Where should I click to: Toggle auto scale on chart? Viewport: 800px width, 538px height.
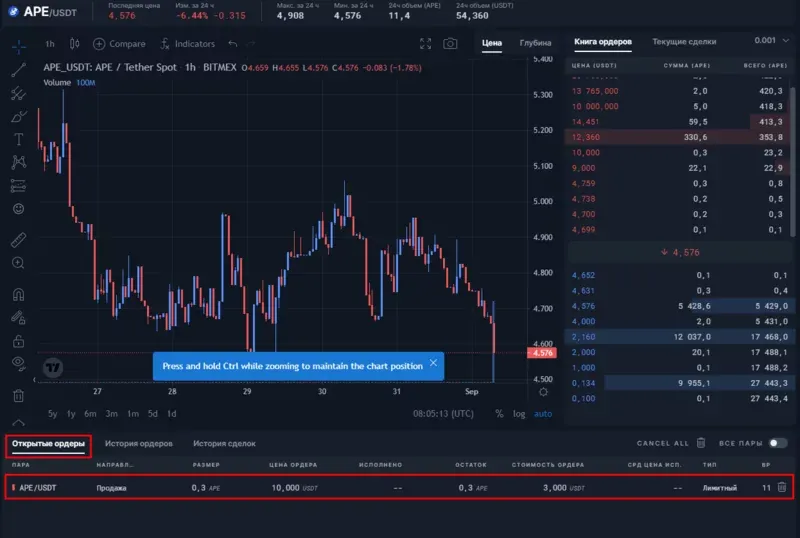[543, 414]
